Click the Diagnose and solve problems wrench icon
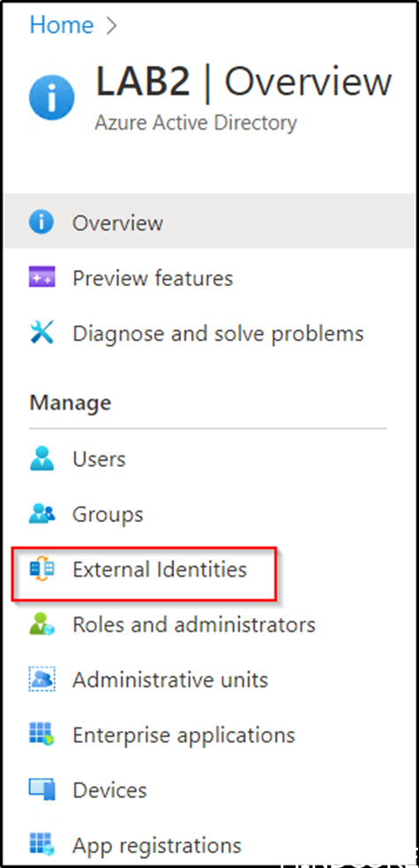419x868 pixels. pyautogui.click(x=41, y=333)
